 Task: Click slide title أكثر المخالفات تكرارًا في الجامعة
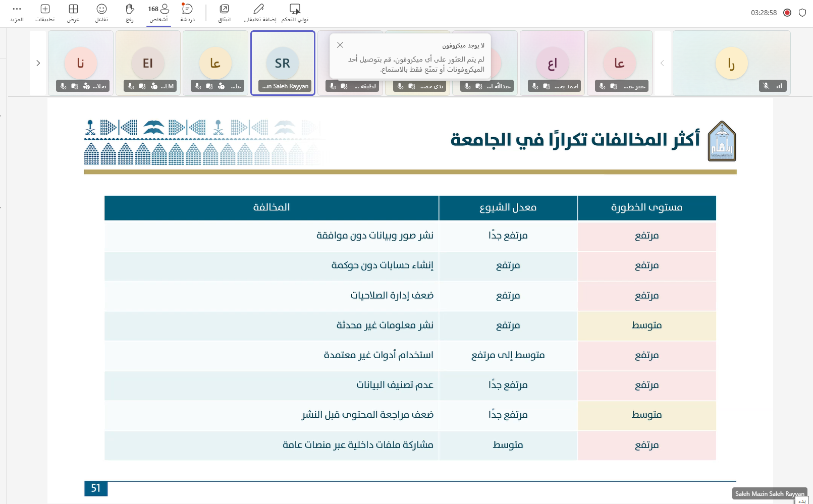pyautogui.click(x=575, y=139)
